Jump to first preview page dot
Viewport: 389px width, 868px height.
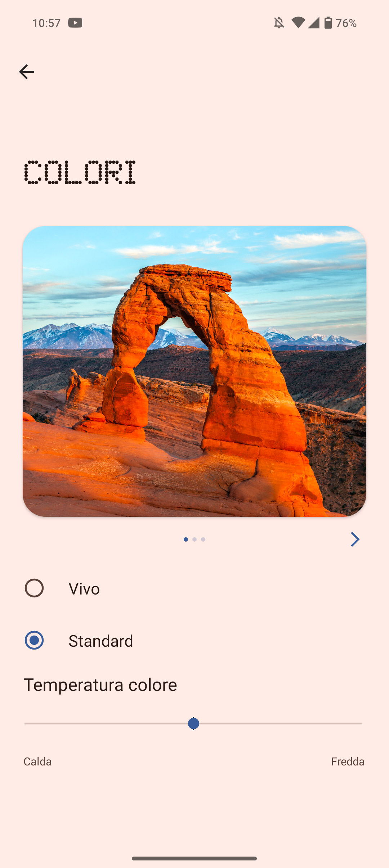(186, 539)
